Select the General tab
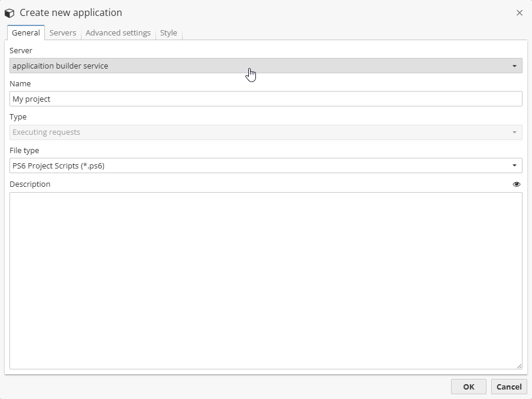532x399 pixels. coord(26,33)
